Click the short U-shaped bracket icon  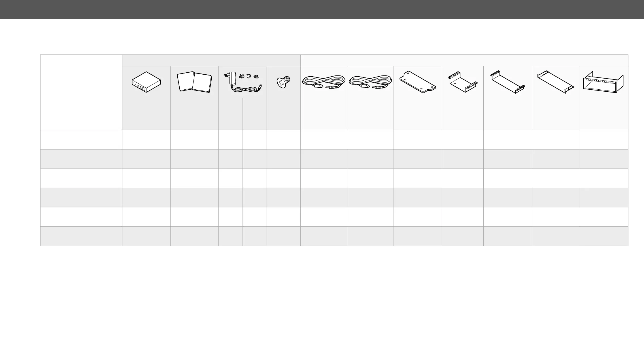(x=462, y=83)
